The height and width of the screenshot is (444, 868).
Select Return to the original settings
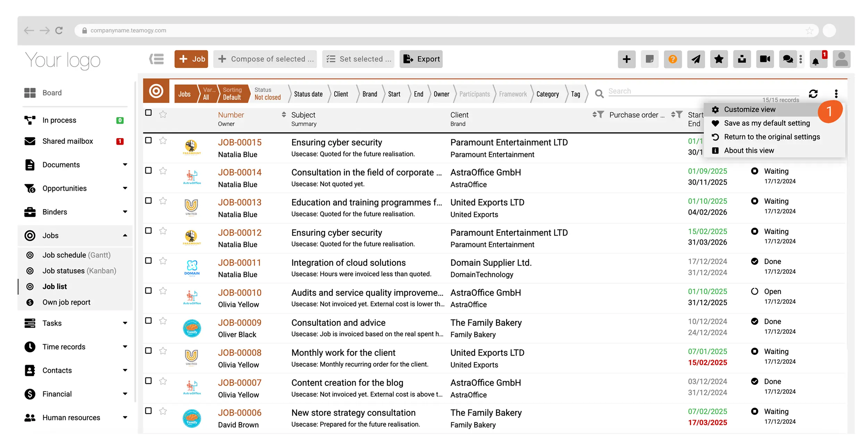(771, 137)
